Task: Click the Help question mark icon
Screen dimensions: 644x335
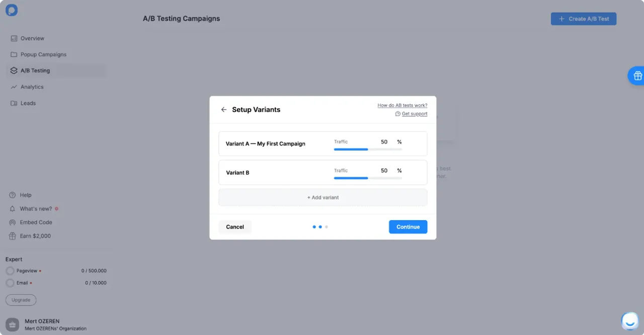Action: 13,195
